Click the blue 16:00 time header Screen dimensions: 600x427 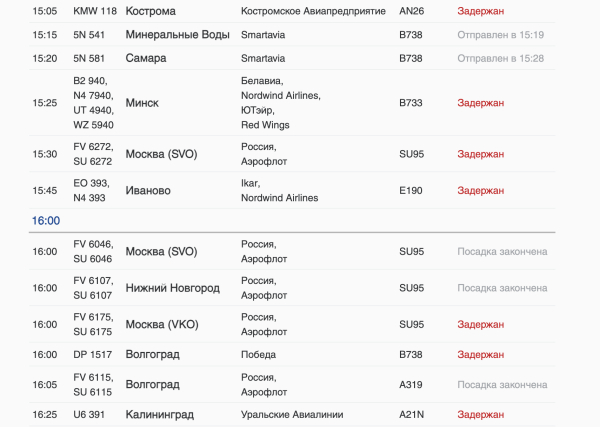(x=46, y=221)
